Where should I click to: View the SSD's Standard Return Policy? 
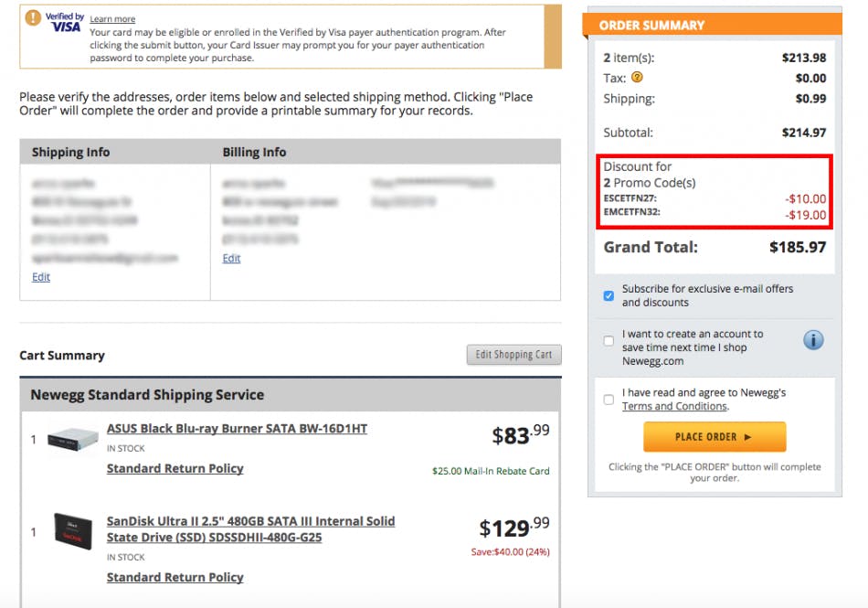coord(175,577)
